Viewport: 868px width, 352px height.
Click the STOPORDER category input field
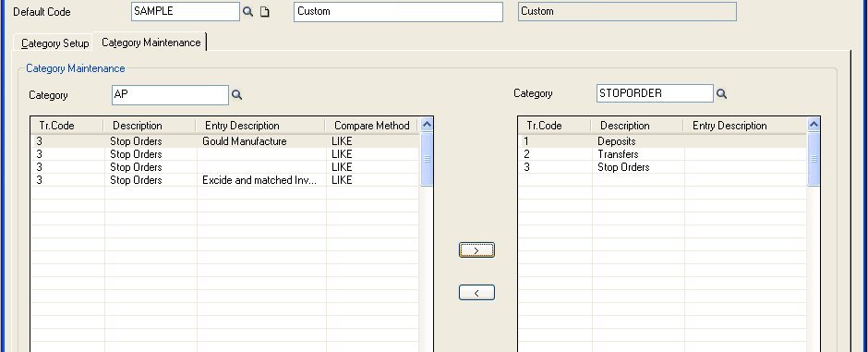(655, 93)
